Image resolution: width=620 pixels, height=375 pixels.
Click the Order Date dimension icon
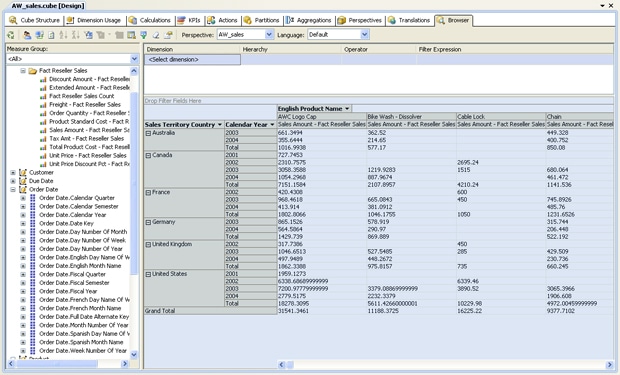pyautogui.click(x=23, y=189)
